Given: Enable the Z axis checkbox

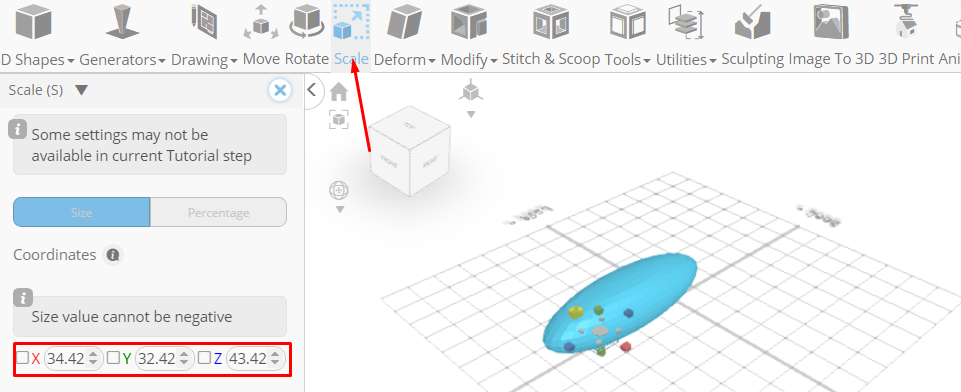Looking at the screenshot, I should 204,358.
